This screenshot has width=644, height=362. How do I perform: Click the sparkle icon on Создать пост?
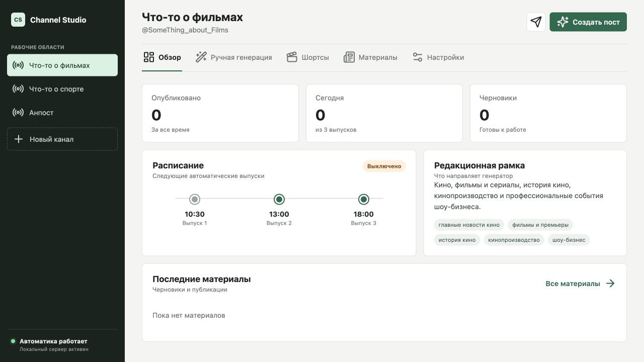pyautogui.click(x=562, y=22)
